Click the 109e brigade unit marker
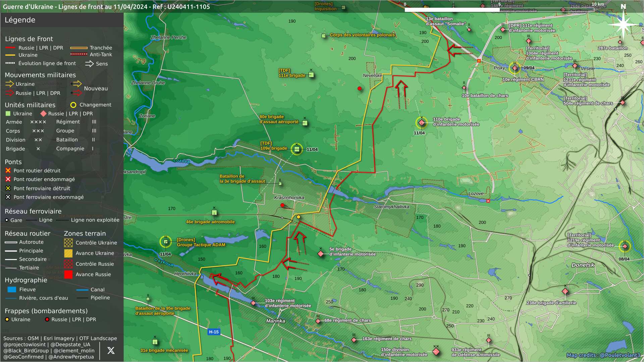644x362 pixels. [x=297, y=149]
